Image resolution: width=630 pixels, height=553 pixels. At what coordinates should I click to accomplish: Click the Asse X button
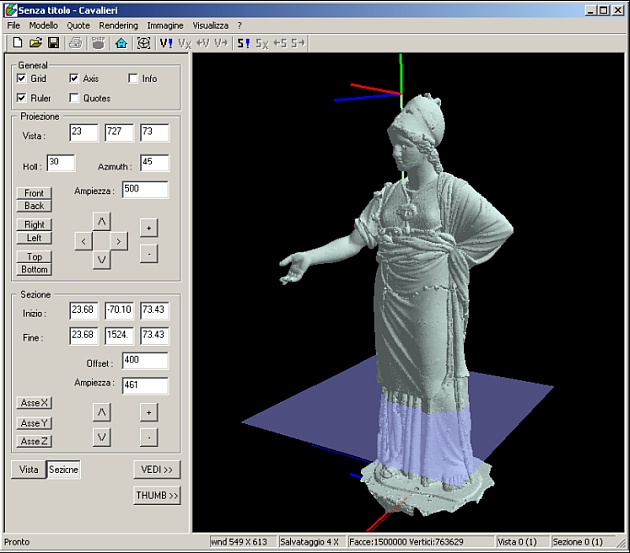click(34, 403)
